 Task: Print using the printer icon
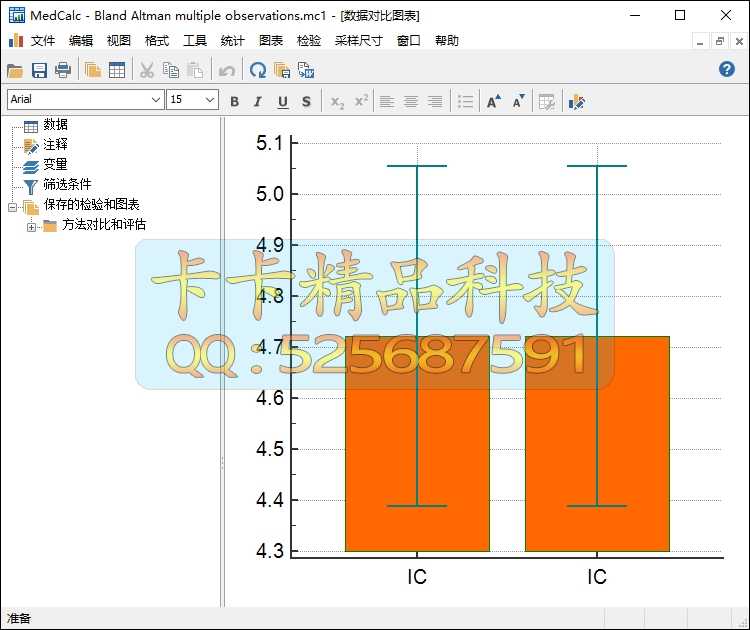click(x=63, y=70)
